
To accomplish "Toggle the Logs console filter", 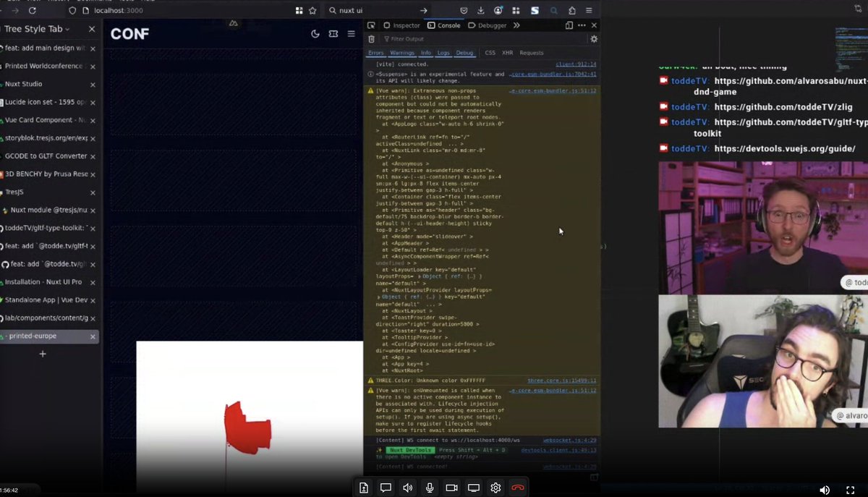I will click(443, 53).
